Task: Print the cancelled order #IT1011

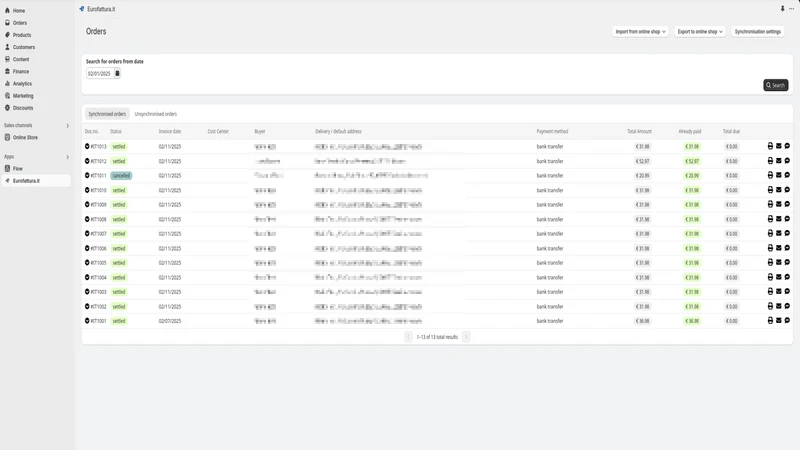Action: [x=770, y=175]
